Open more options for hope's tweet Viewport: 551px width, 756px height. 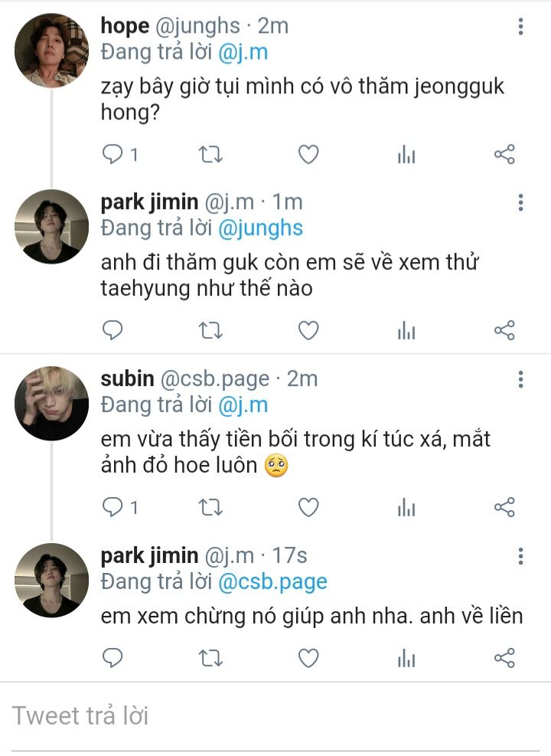click(x=520, y=28)
